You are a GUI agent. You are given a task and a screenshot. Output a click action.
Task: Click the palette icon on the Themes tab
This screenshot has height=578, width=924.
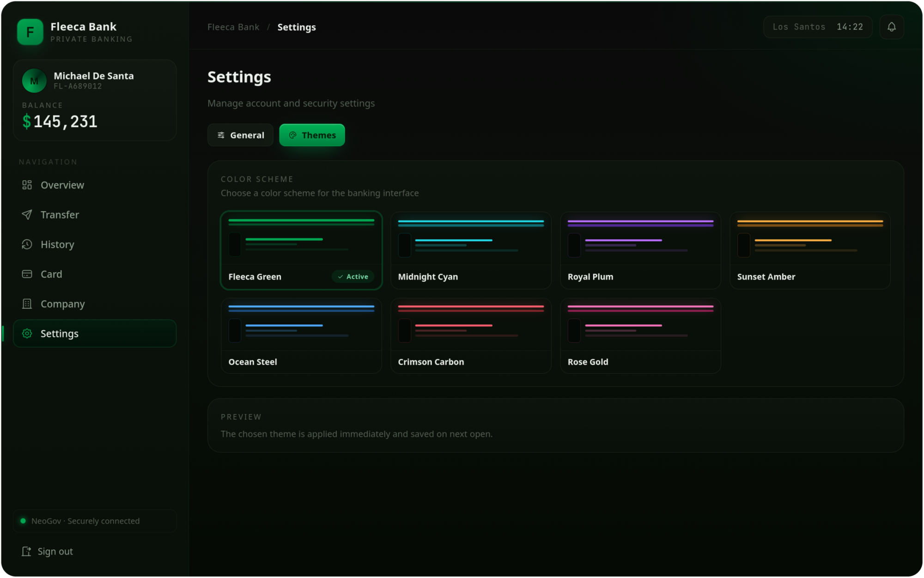pos(292,135)
